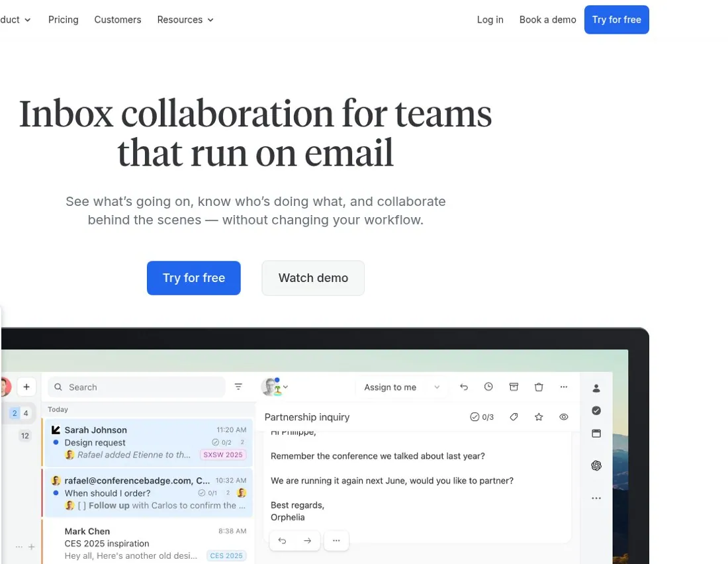Click the filter icon next to Search

tap(238, 387)
